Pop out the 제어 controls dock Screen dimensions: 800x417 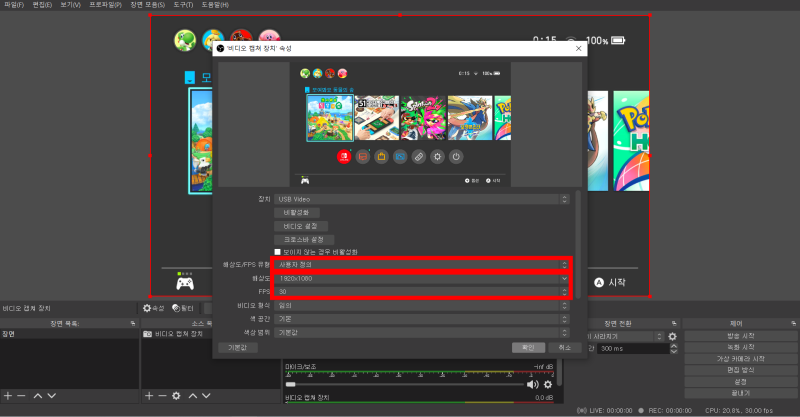coord(793,324)
